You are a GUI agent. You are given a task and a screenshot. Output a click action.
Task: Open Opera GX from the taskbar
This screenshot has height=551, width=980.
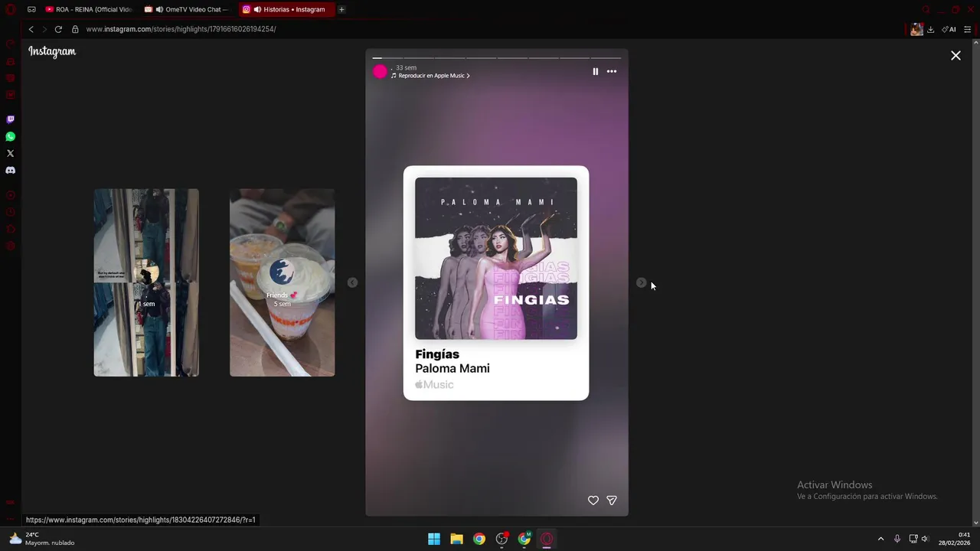tap(547, 539)
